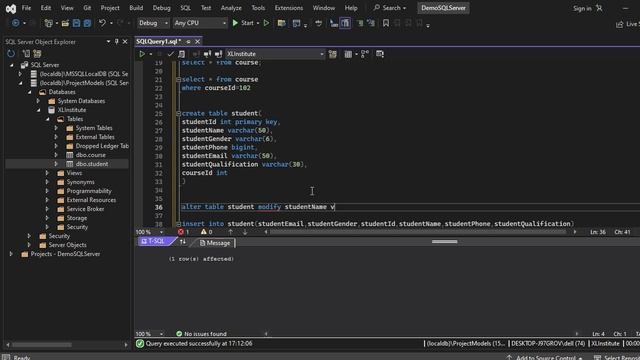The image size is (640, 360).
Task: Click the 'No issues found' status text
Action: click(x=205, y=334)
